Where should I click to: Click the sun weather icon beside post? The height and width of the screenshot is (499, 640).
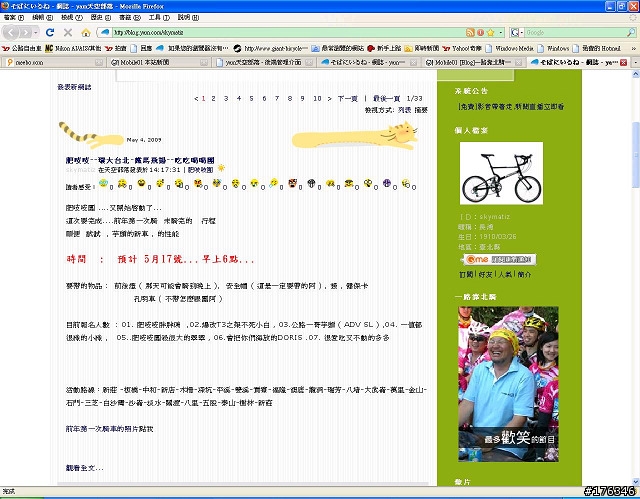click(x=221, y=168)
